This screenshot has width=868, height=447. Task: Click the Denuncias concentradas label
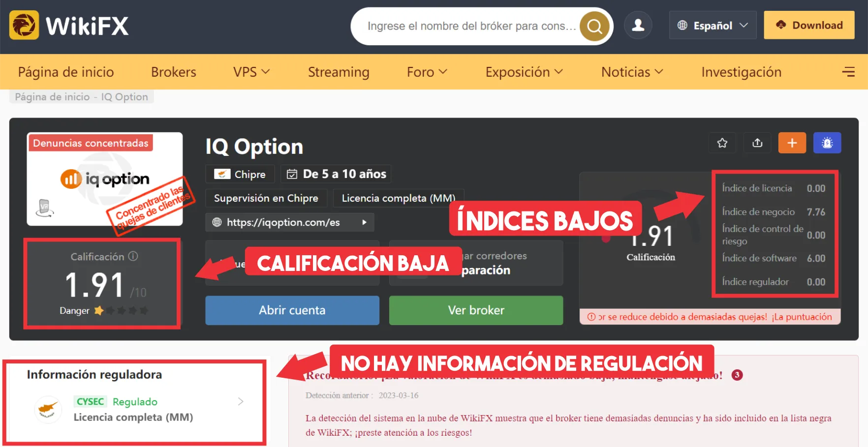tap(91, 143)
